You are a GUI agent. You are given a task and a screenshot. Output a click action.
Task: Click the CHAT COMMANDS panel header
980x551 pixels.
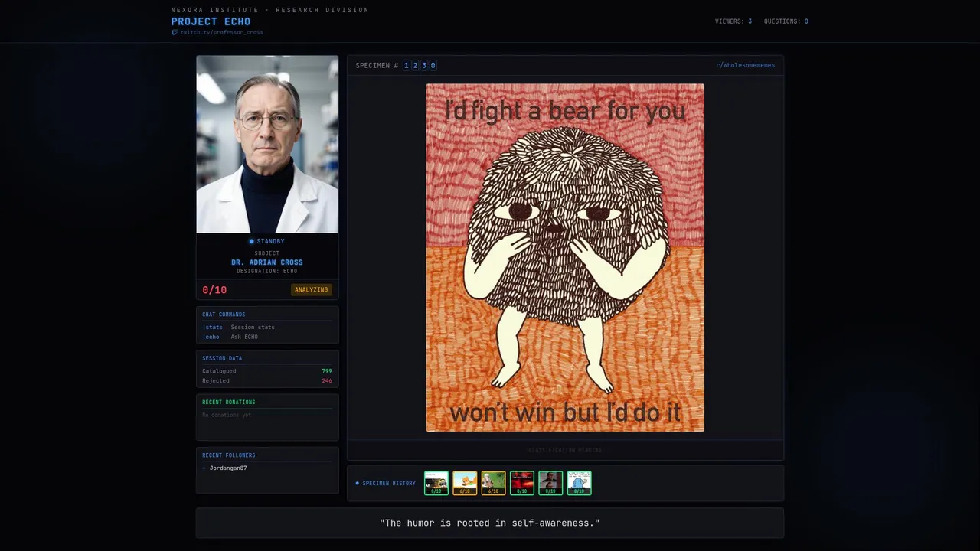click(x=224, y=315)
